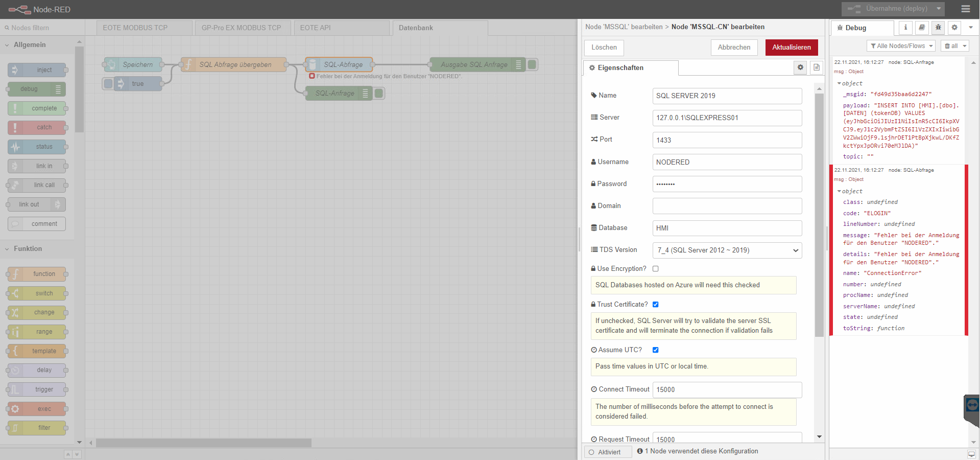Click the inject palette node

[37, 70]
